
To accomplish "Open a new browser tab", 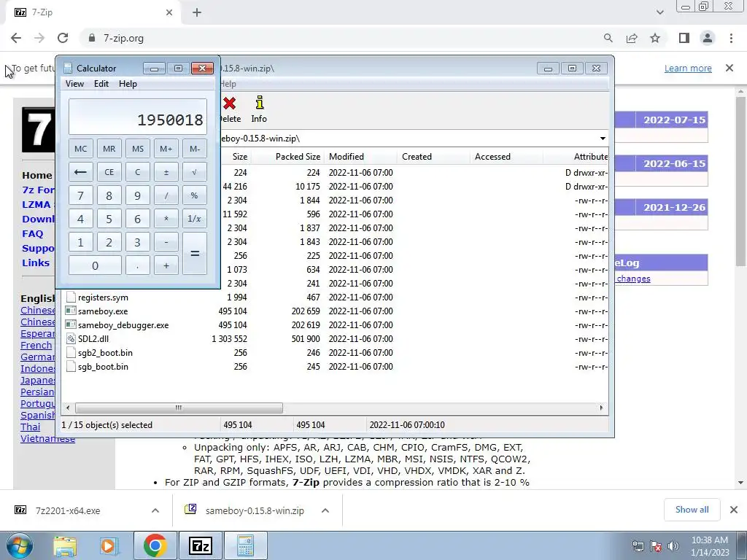I will click(x=197, y=12).
